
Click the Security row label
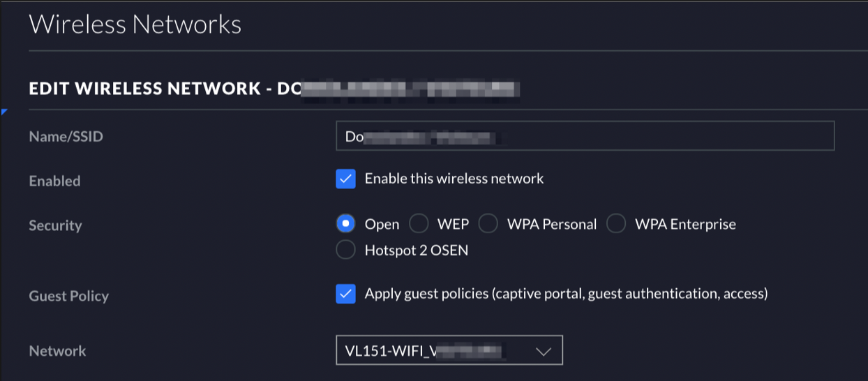pyautogui.click(x=55, y=225)
